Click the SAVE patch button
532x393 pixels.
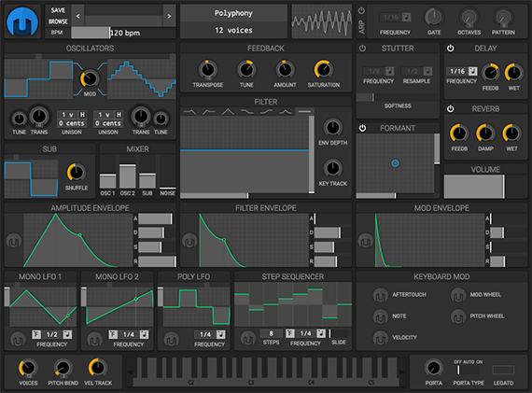point(58,10)
